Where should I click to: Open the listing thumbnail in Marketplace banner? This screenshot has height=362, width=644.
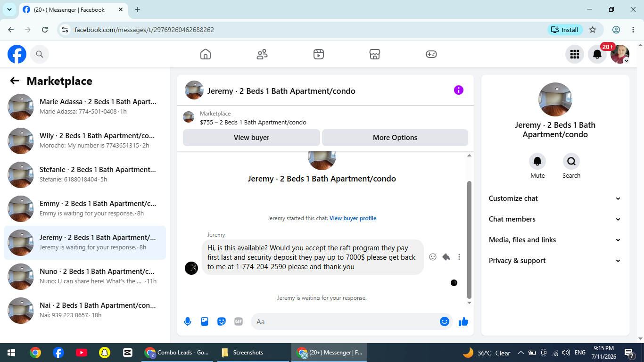[x=189, y=117]
